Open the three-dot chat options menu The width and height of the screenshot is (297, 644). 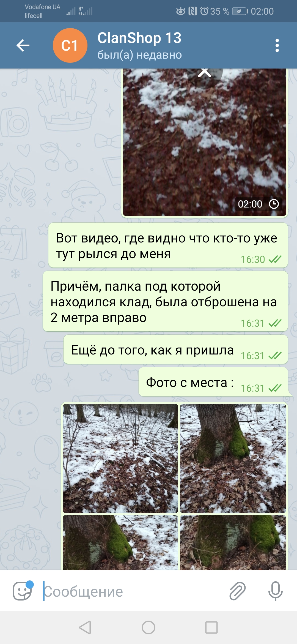click(277, 45)
